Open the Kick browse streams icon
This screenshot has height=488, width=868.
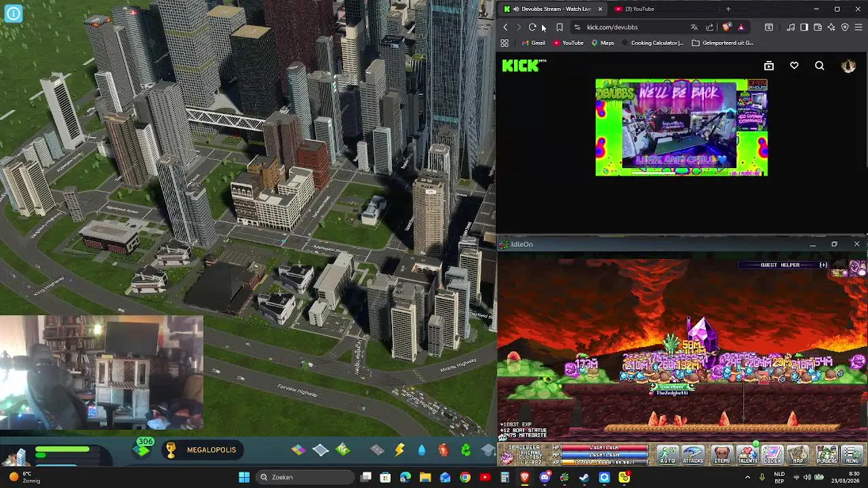tap(769, 66)
